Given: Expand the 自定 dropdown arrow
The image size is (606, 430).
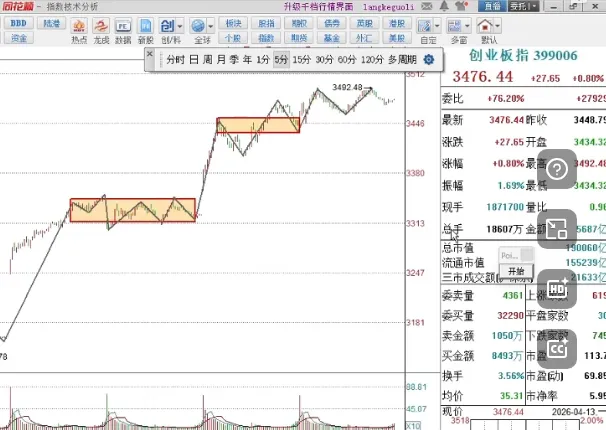Looking at the screenshot, I should coord(437,27).
